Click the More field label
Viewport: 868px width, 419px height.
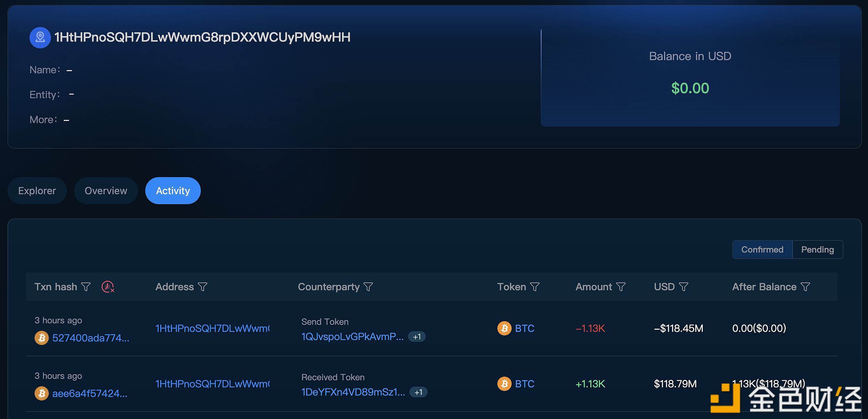[x=43, y=120]
